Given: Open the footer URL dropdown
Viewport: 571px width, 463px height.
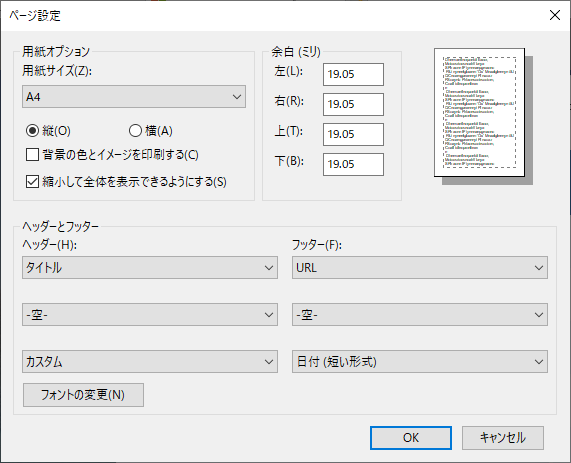Looking at the screenshot, I should [420, 268].
